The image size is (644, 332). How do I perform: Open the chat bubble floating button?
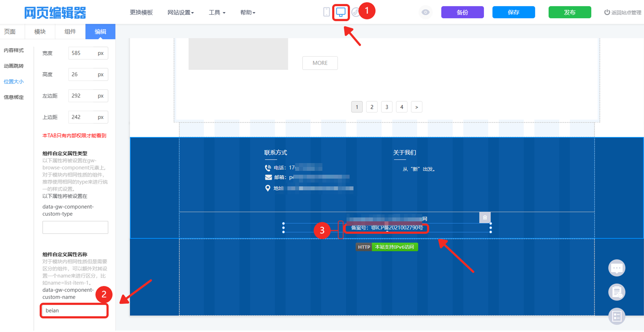(616, 268)
